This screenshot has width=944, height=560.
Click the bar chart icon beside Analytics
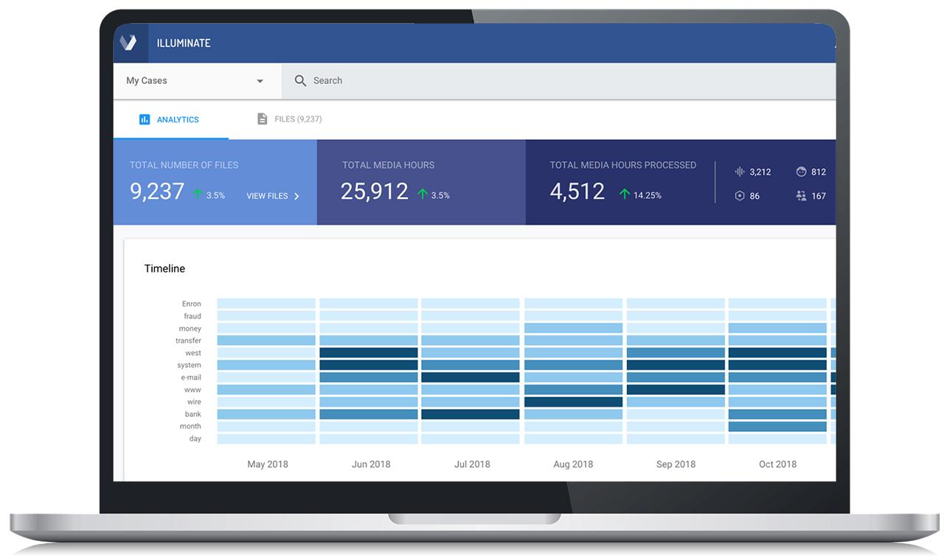tap(145, 119)
